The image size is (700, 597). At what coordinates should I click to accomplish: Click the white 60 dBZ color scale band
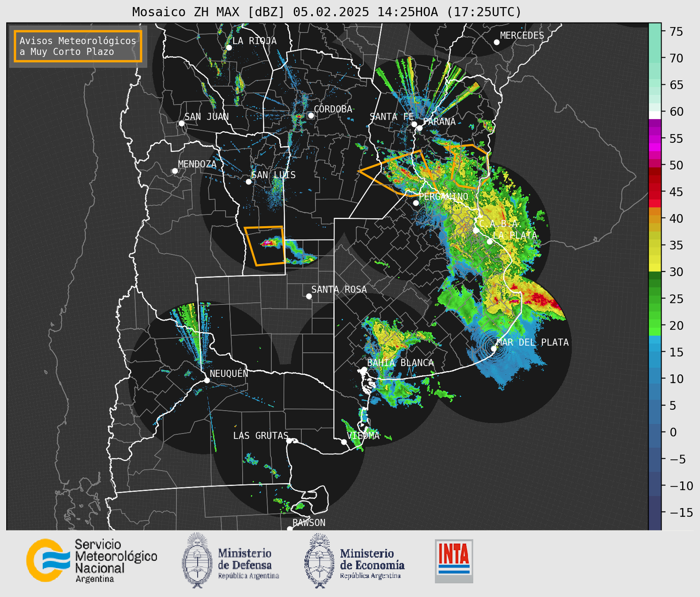655,115
